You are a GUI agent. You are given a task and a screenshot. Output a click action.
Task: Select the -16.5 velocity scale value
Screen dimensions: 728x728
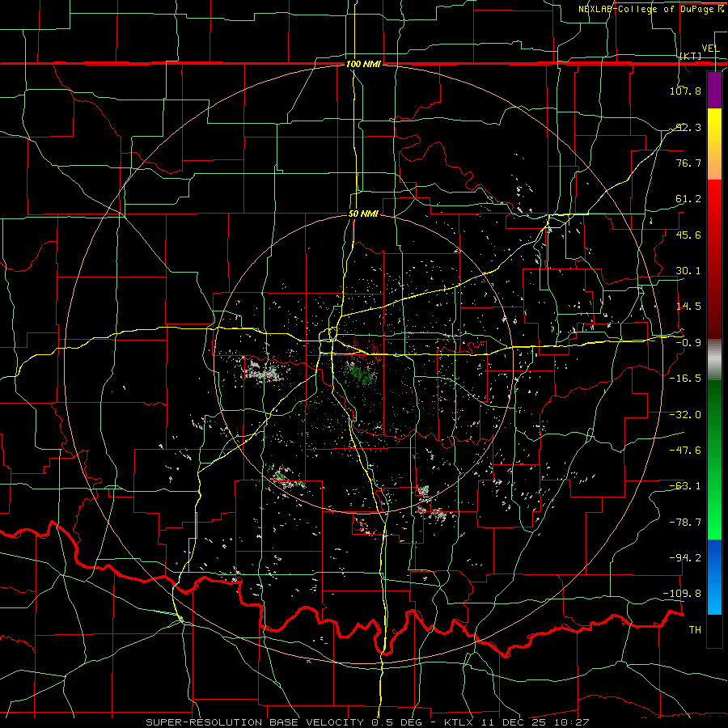pyautogui.click(x=685, y=379)
